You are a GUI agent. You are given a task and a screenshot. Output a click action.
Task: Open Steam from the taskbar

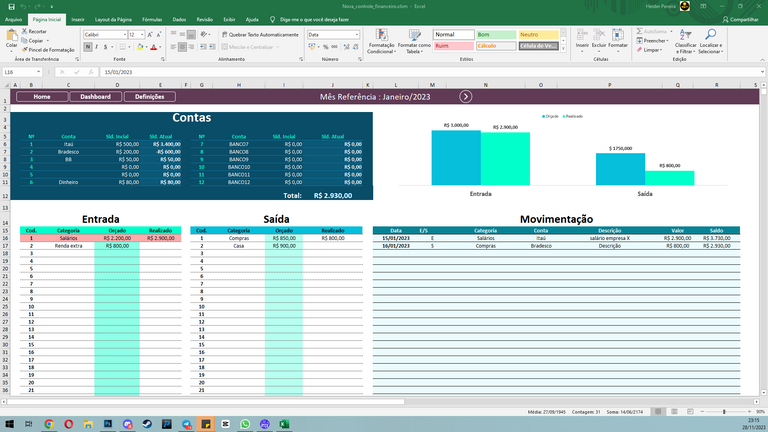point(147,424)
